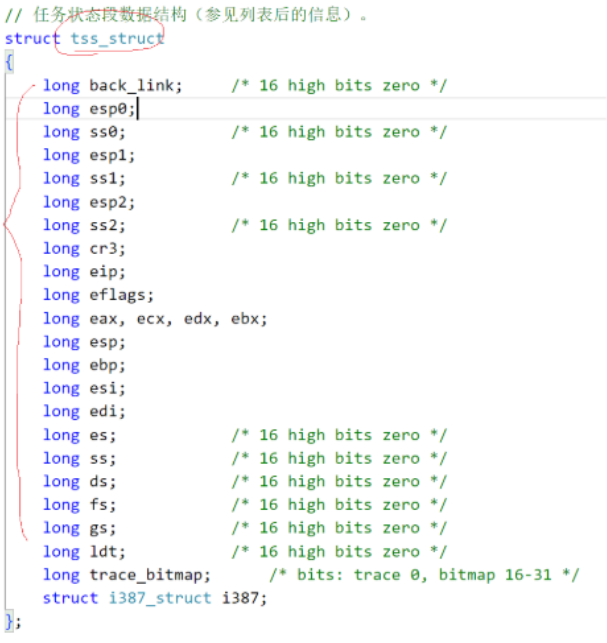Viewport: 607px width, 643px height.
Task: Click the es member name
Action: (99, 435)
